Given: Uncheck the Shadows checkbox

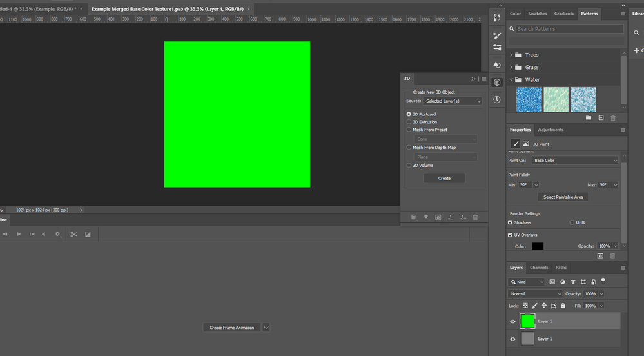Looking at the screenshot, I should click(x=511, y=222).
